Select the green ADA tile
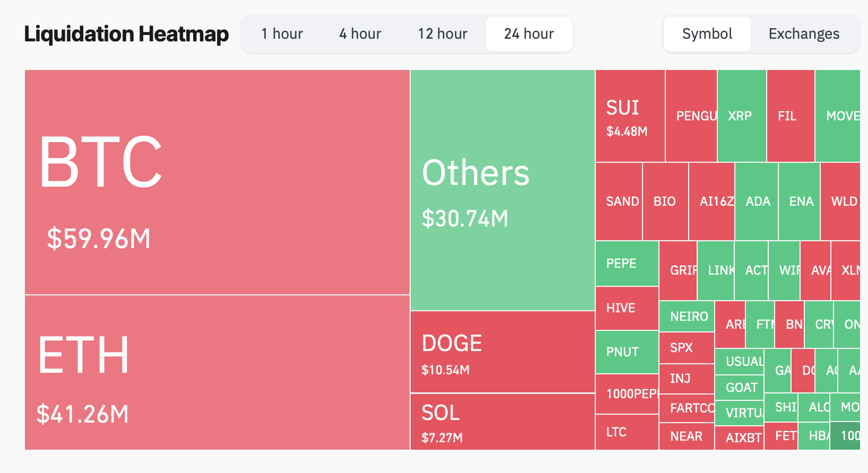 click(757, 202)
